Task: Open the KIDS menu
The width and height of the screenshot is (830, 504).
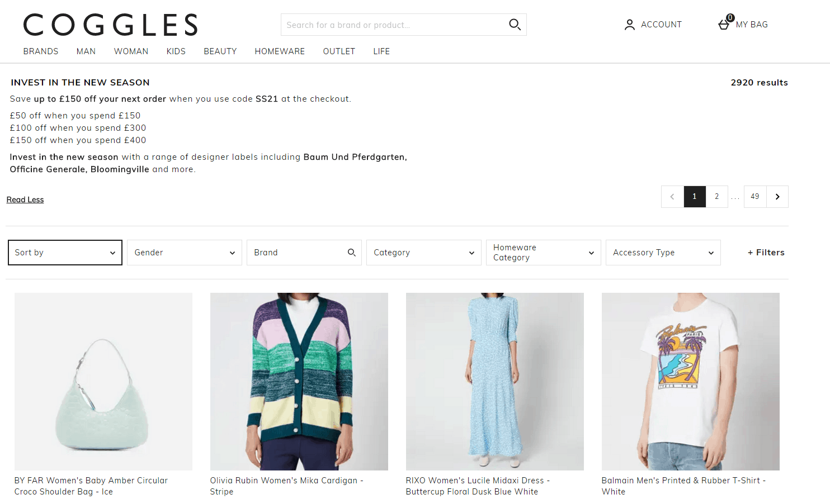Action: [176, 51]
